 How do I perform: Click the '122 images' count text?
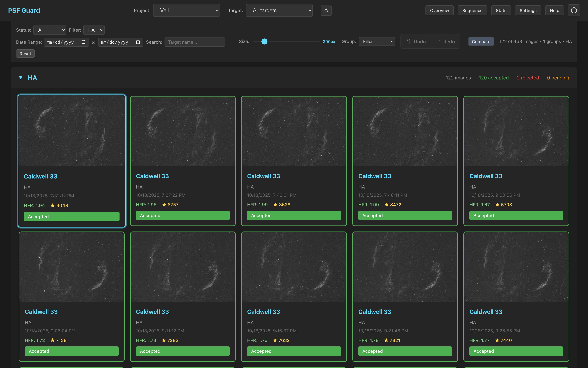pyautogui.click(x=458, y=78)
